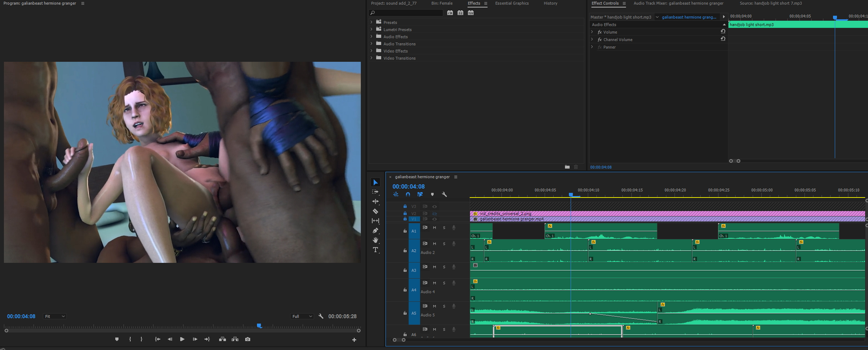Click the Effects panel search field
The width and height of the screenshot is (868, 350).
pyautogui.click(x=406, y=13)
